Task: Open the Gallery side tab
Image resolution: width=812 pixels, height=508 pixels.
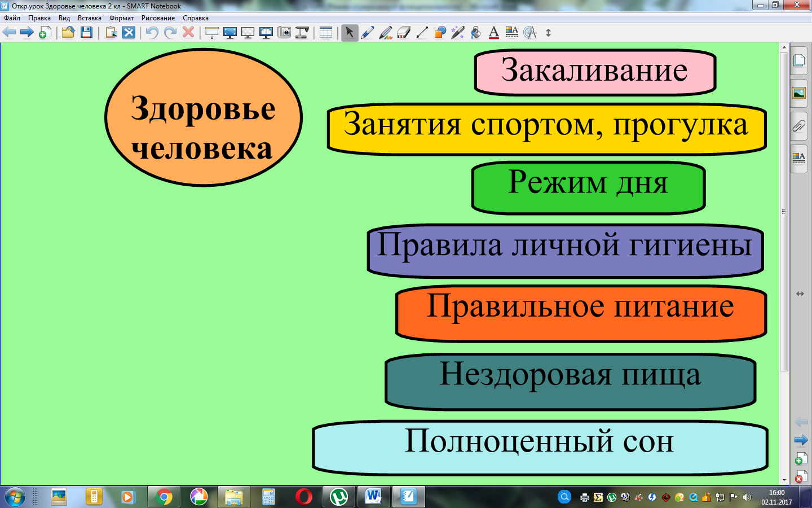Action: tap(799, 93)
